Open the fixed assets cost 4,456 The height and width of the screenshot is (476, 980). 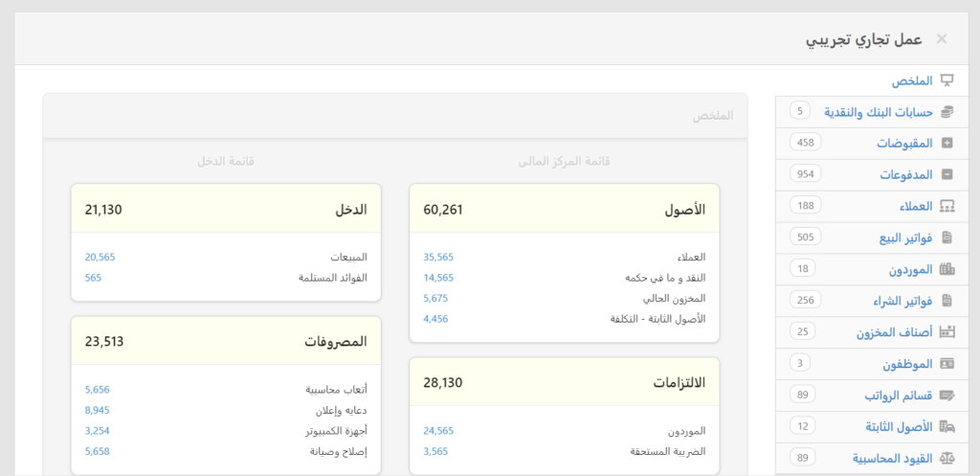(435, 319)
